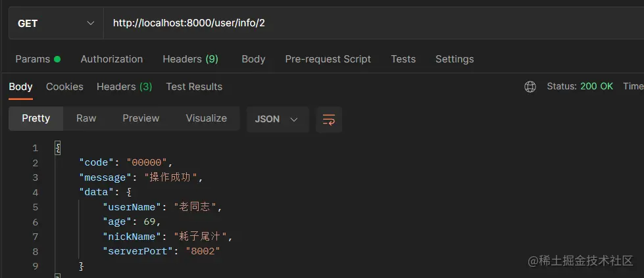Screen dimensions: 644x278
Task: Click the age value 69
Action: (149, 221)
